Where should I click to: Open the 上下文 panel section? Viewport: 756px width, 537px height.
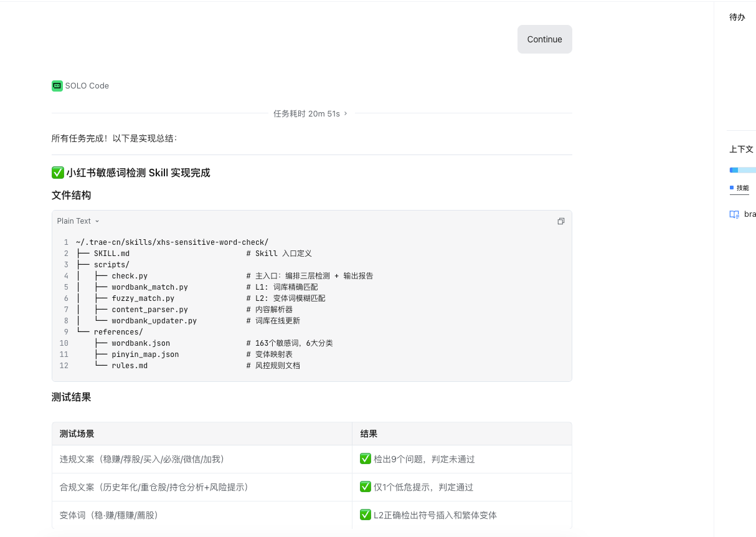(741, 150)
